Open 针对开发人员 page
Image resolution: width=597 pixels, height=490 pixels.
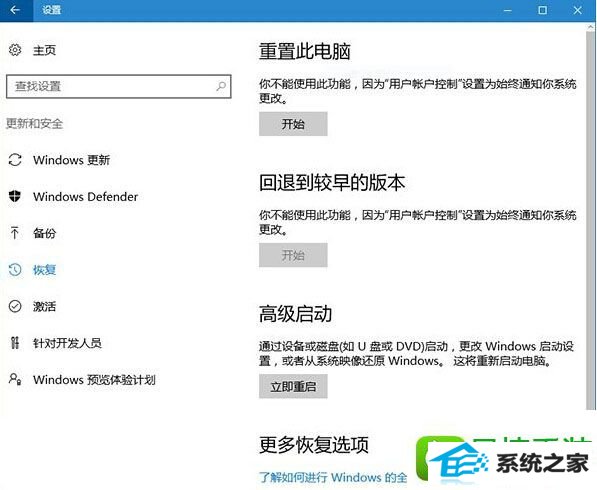pos(67,343)
